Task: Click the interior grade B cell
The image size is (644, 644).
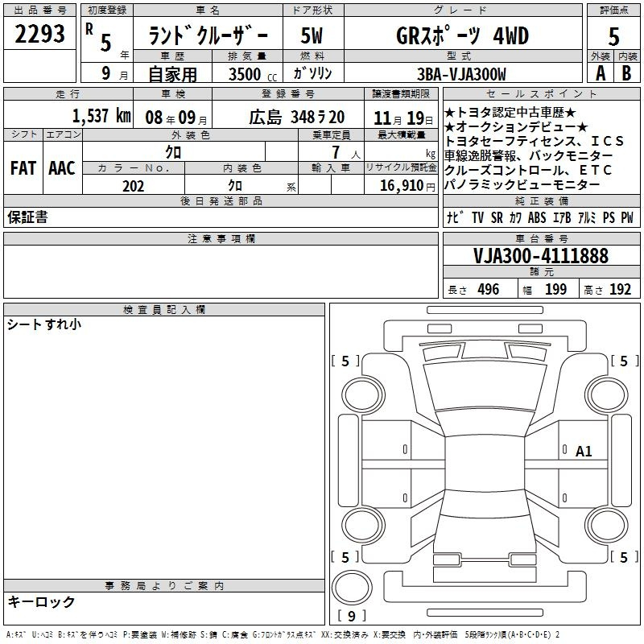Action: click(625, 73)
